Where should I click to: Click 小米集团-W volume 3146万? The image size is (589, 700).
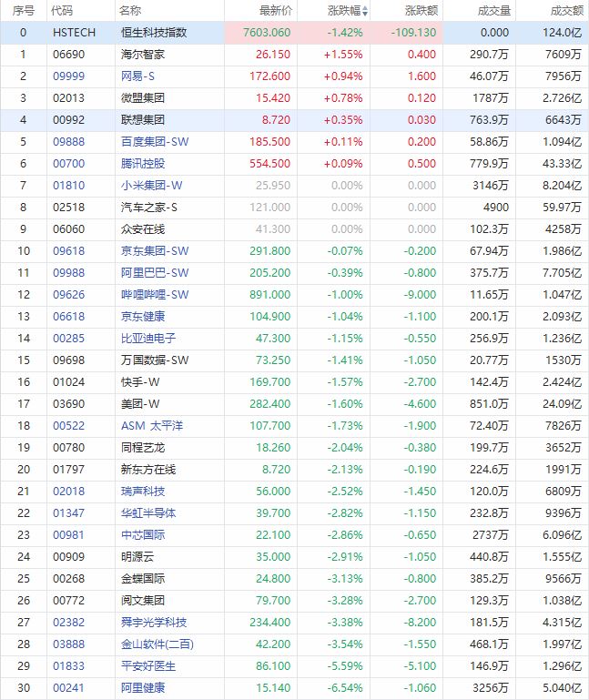pyautogui.click(x=491, y=186)
